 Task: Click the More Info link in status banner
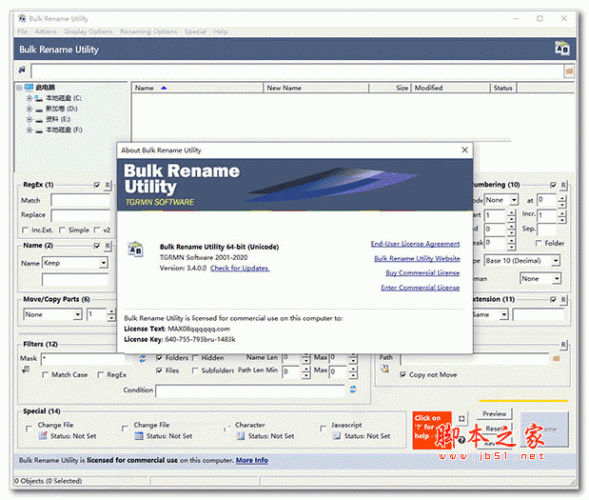point(252,460)
